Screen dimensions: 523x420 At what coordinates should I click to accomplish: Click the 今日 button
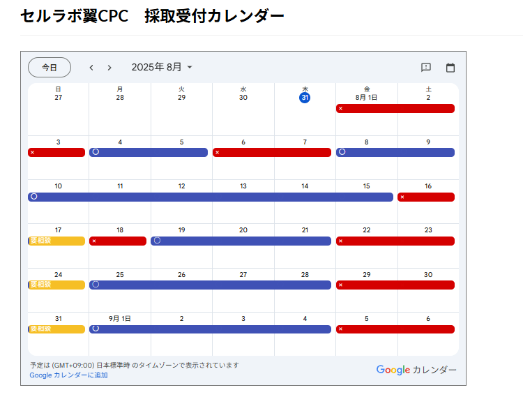[x=50, y=68]
